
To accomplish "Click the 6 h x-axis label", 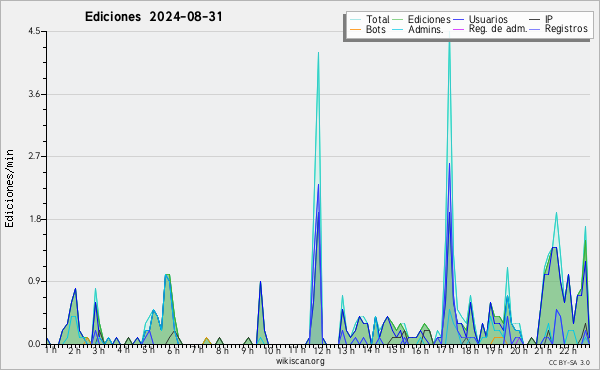I will [173, 350].
